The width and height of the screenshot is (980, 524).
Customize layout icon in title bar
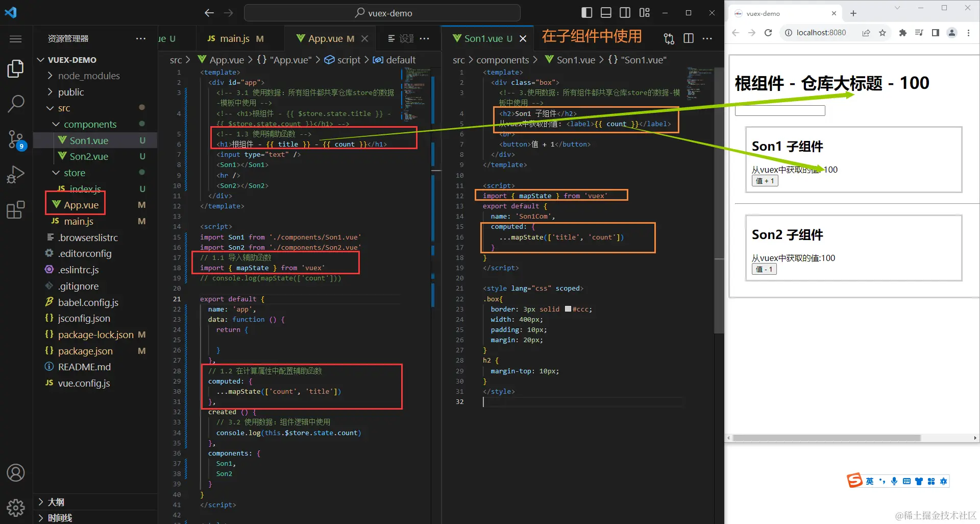(645, 13)
